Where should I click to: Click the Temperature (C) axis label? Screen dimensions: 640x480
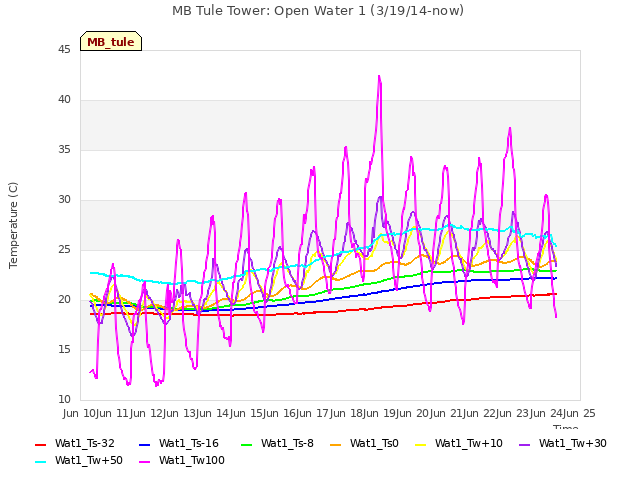coord(13,225)
